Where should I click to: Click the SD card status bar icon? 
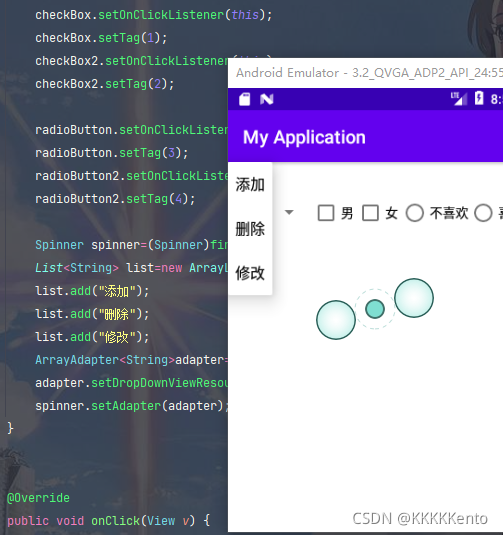click(245, 99)
